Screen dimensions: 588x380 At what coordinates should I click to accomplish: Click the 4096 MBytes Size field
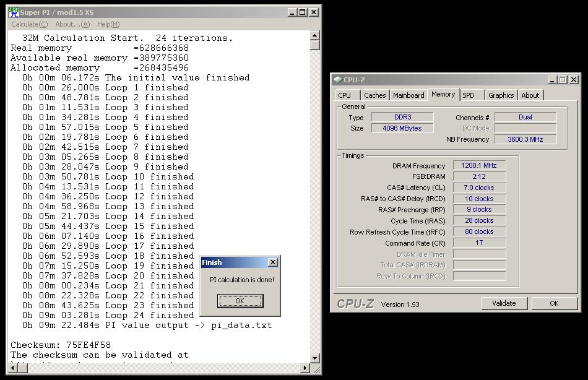pyautogui.click(x=402, y=128)
